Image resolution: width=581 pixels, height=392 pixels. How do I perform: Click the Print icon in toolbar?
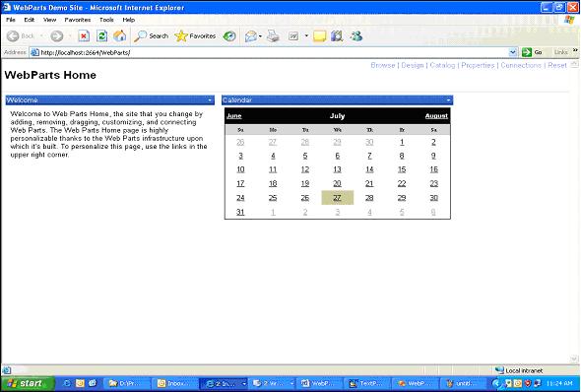[x=273, y=35]
